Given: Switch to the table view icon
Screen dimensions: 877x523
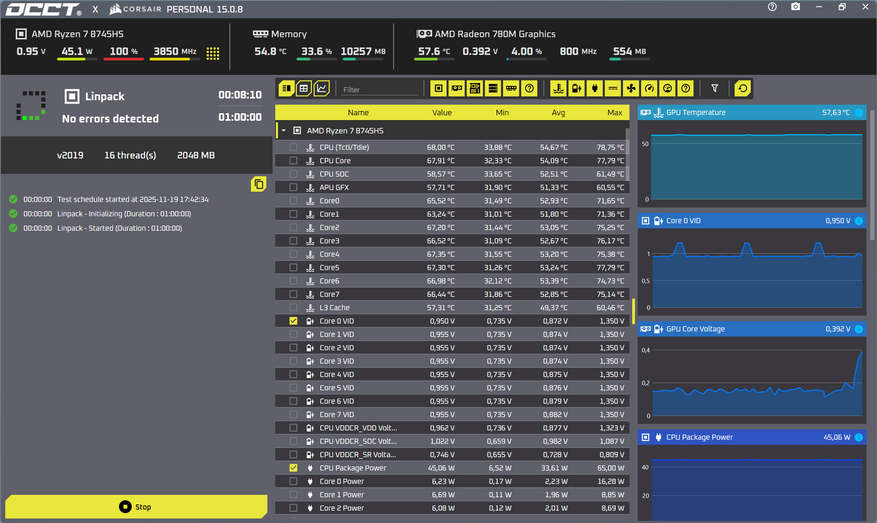Looking at the screenshot, I should (304, 88).
